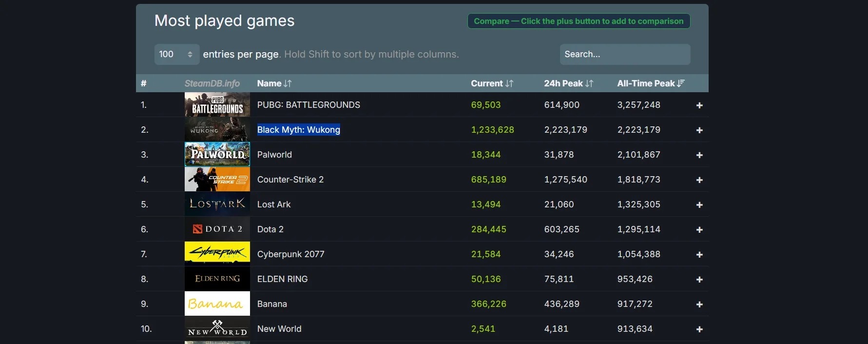Click the 24h peak value 21,060
The width and height of the screenshot is (868, 344).
tap(559, 204)
